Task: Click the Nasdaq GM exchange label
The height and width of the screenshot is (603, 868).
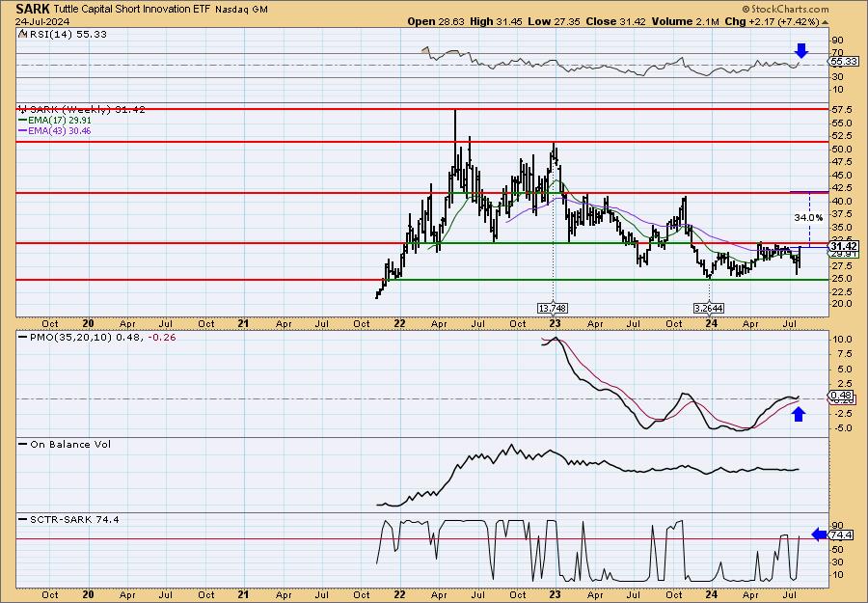Action: pos(241,10)
